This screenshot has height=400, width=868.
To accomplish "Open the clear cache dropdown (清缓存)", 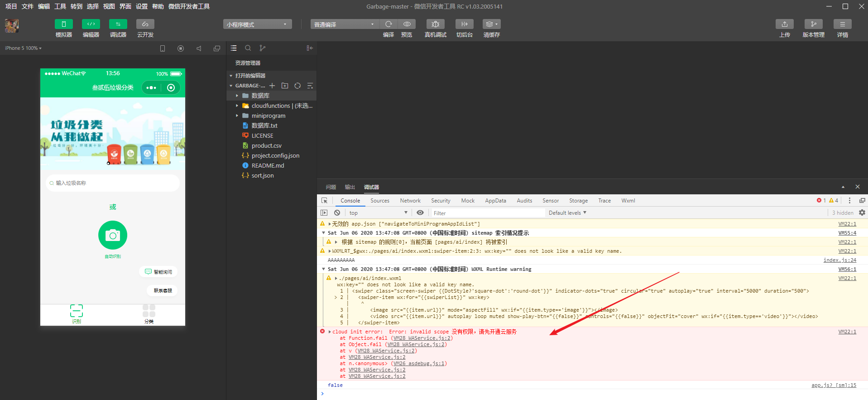I will [x=492, y=24].
